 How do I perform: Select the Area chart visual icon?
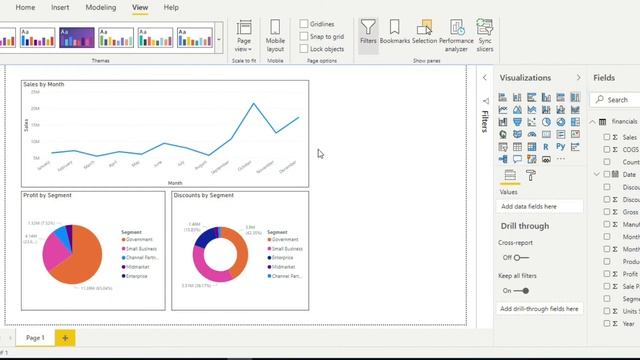click(517, 109)
